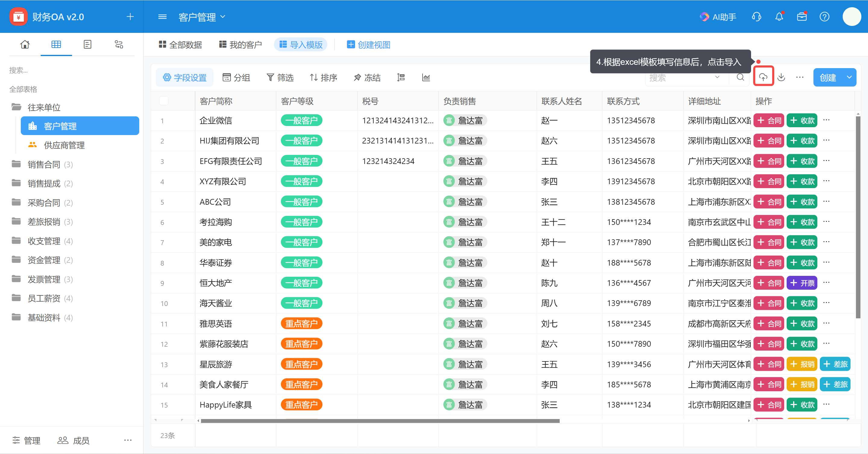868x454 pixels.
Task: Click 差旅 for 美食人家餐厅 row
Action: pos(835,384)
